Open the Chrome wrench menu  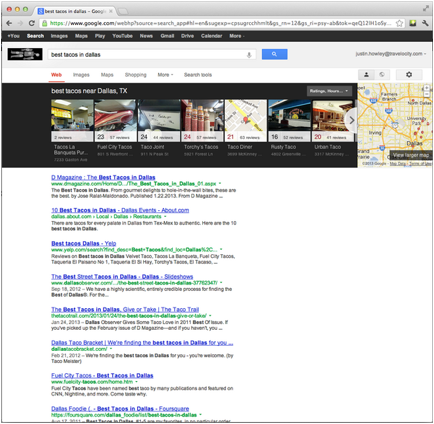[x=425, y=23]
